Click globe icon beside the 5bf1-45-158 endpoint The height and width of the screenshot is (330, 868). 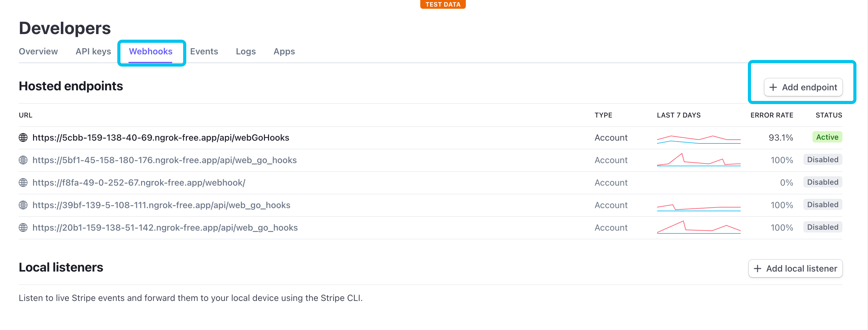[23, 160]
